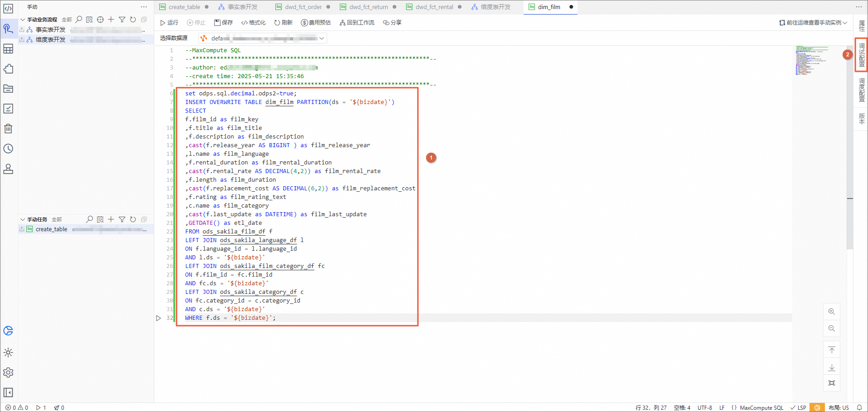Viewport: 868px width, 412px height.
Task: Open notifications bell in status bar
Action: click(x=859, y=407)
